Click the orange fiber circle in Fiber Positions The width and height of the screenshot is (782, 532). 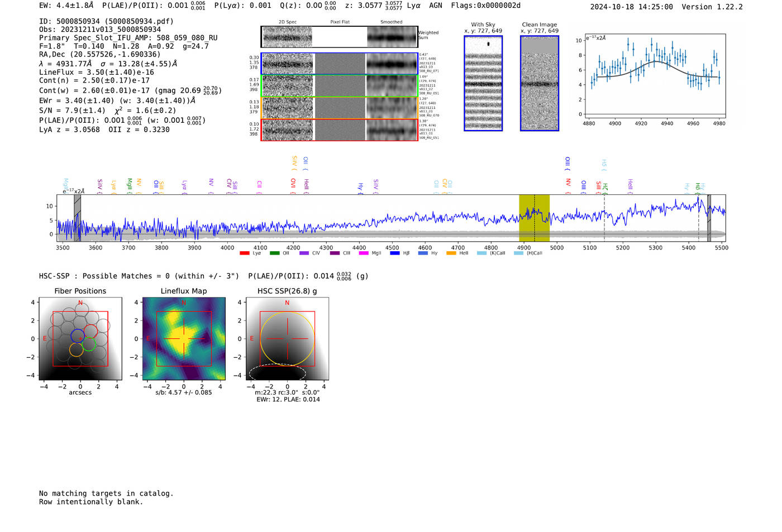pos(77,350)
